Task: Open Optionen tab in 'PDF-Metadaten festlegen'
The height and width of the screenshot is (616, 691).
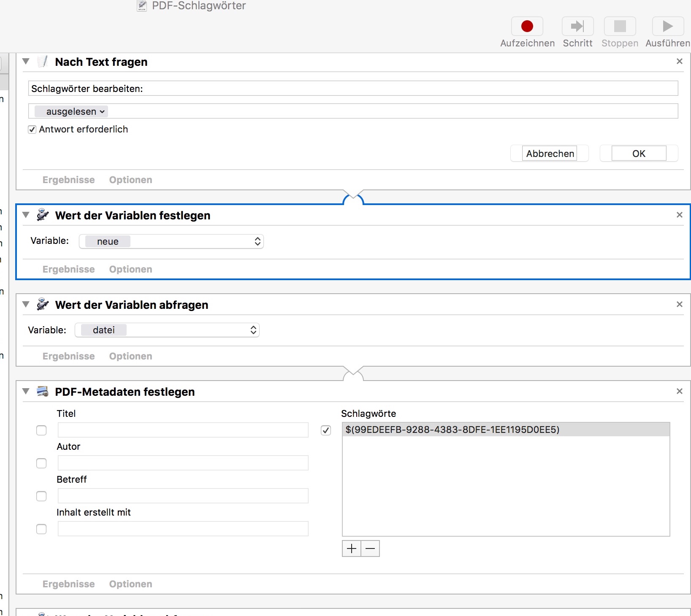Action: pos(130,584)
